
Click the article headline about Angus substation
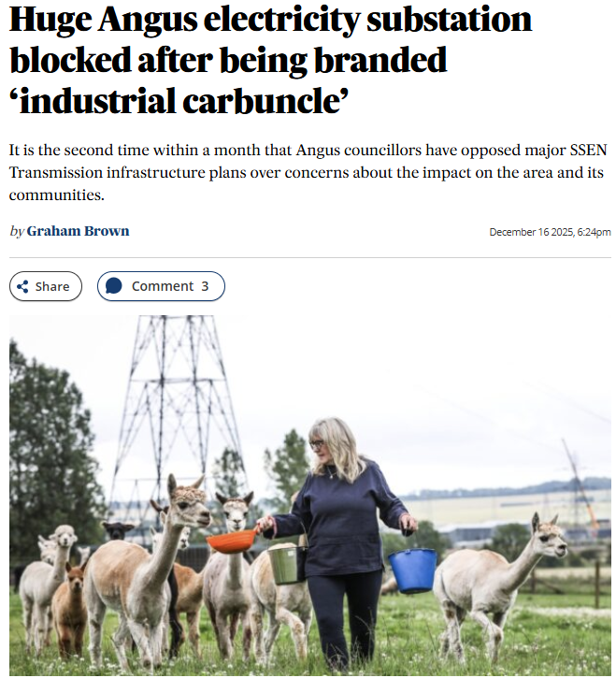270,60
